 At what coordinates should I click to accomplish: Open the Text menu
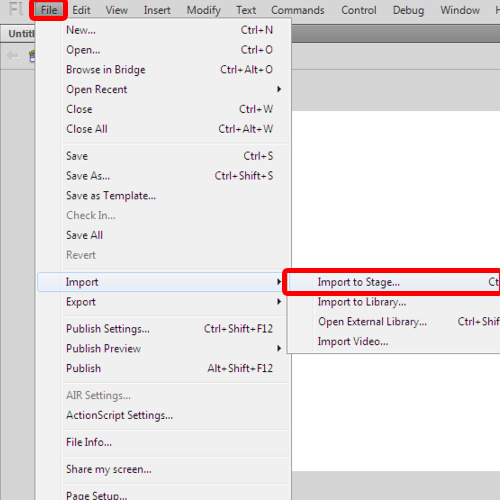[x=246, y=10]
